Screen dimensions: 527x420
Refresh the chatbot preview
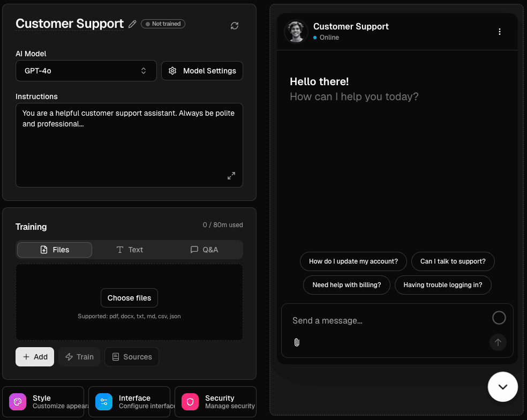[x=234, y=25]
